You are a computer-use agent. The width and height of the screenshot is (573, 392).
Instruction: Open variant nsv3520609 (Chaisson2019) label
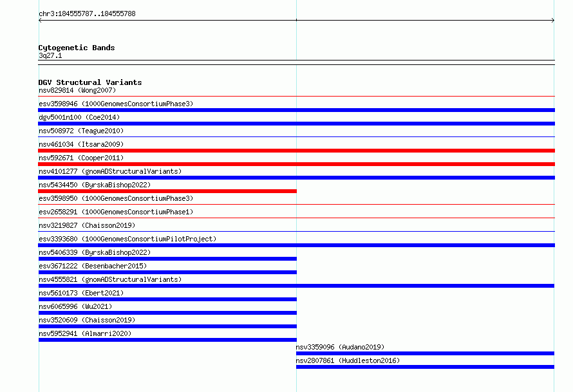pyautogui.click(x=87, y=320)
